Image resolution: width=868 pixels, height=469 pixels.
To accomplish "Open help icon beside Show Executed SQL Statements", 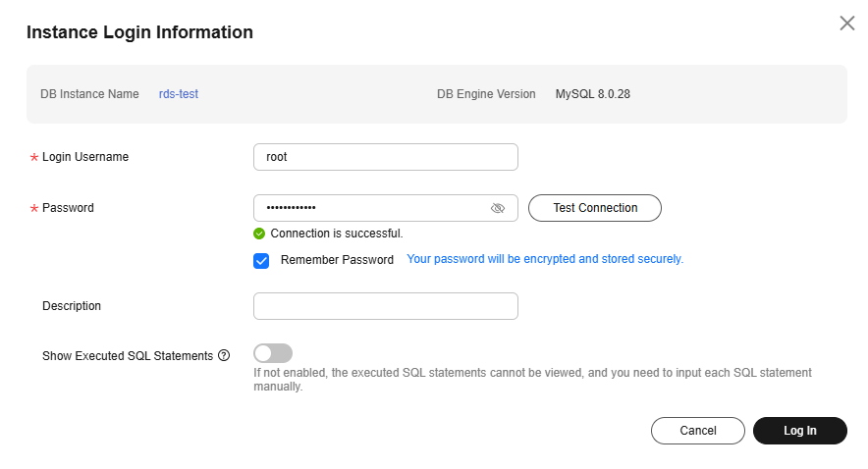I will [224, 355].
